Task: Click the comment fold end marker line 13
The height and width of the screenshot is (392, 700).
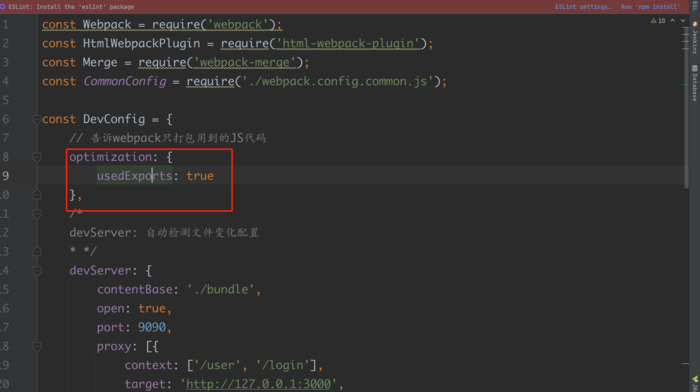Action: pos(37,251)
